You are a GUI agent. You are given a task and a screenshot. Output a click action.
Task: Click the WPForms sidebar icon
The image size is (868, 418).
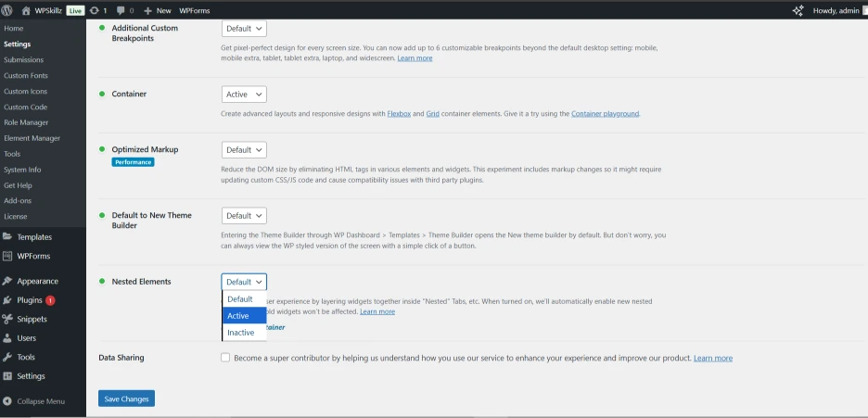tap(7, 256)
